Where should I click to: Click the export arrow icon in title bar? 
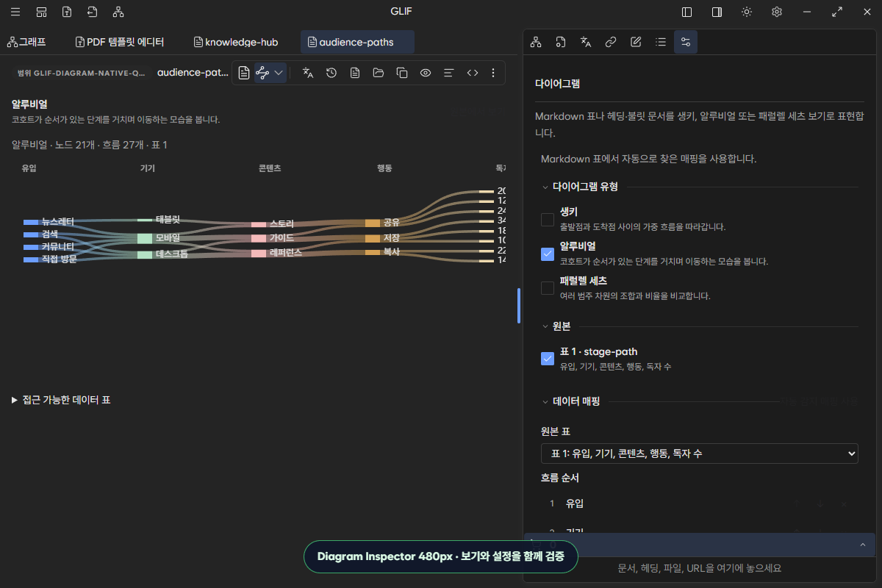[92, 12]
